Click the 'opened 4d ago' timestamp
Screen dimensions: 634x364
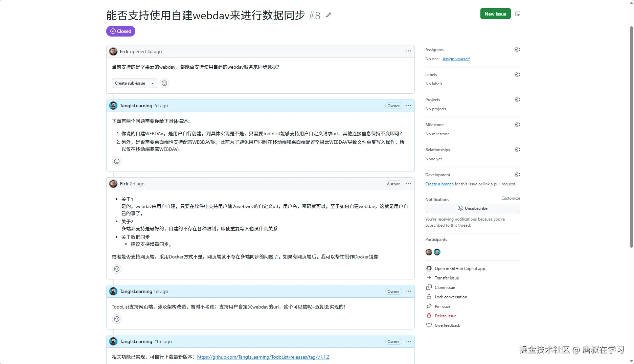(146, 51)
